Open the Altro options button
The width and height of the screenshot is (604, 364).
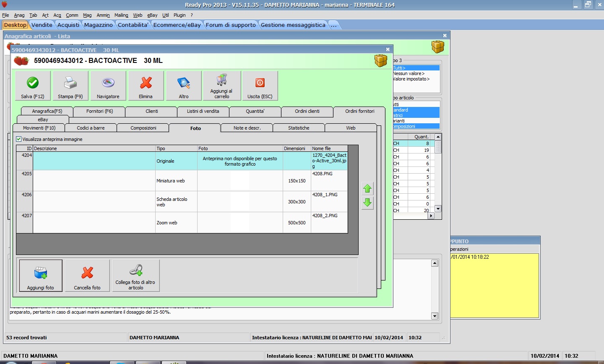tap(184, 86)
